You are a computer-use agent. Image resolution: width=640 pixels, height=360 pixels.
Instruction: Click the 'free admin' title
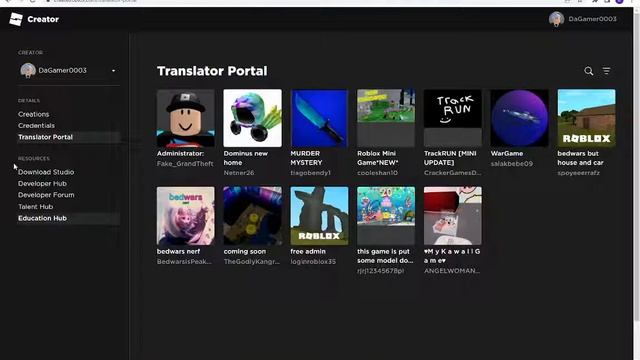308,251
